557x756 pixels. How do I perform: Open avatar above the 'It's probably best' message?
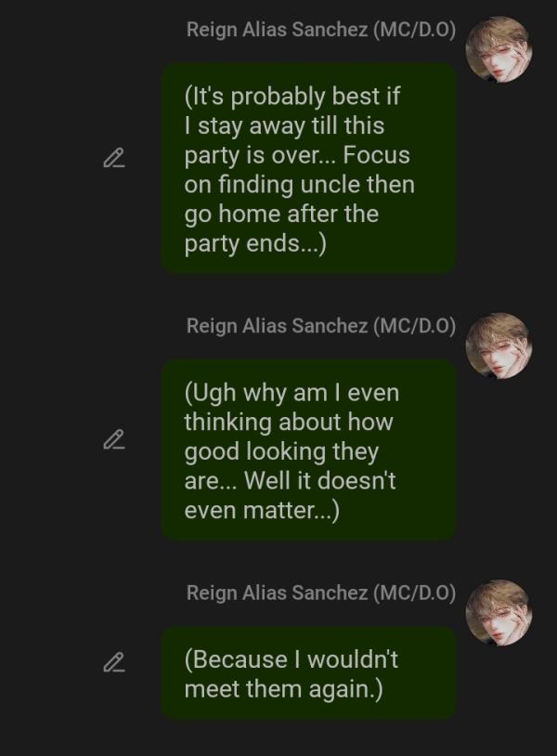click(x=499, y=49)
